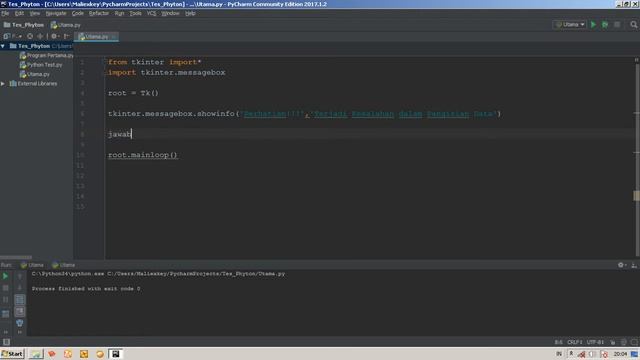
Task: Click Utama.py breadcrumb in navigation bar
Action: click(x=66, y=25)
